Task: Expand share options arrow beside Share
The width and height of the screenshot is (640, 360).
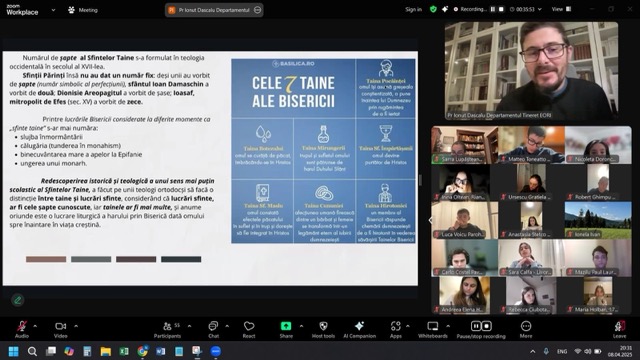Action: click(301, 326)
